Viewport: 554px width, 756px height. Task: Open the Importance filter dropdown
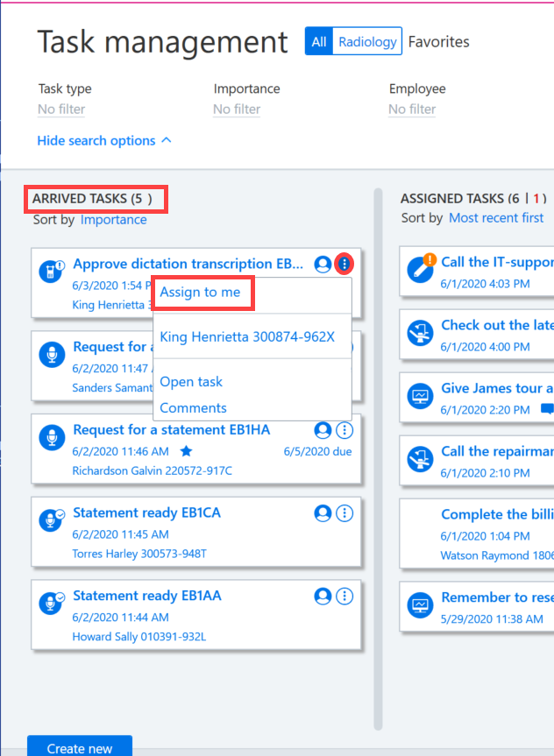(x=237, y=110)
